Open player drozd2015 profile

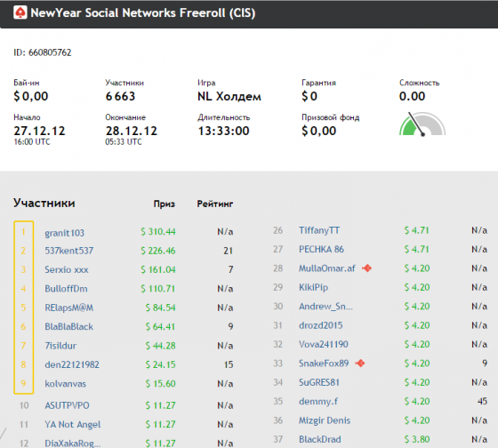pos(321,325)
